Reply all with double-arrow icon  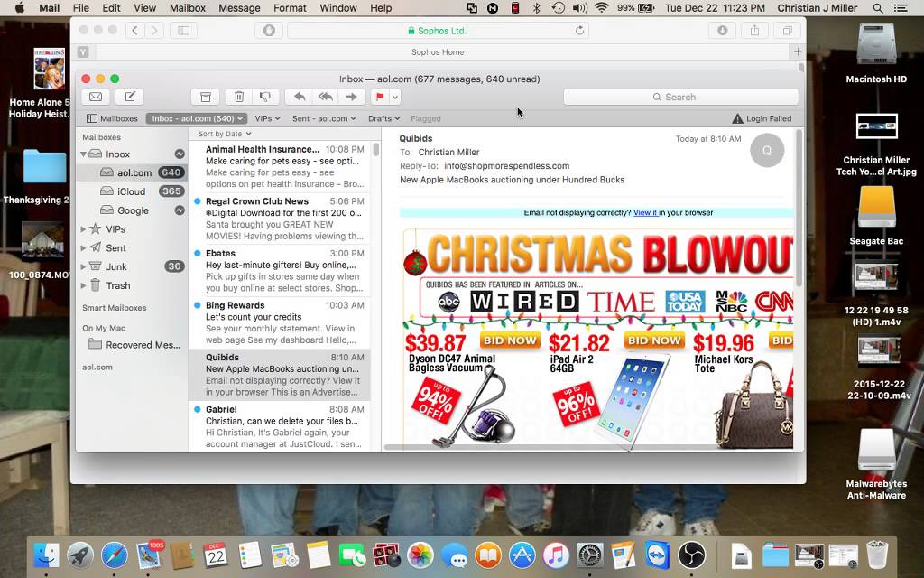pyautogui.click(x=325, y=97)
